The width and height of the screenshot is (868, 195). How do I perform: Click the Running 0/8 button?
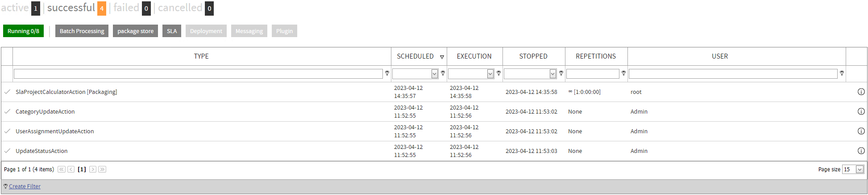point(23,31)
